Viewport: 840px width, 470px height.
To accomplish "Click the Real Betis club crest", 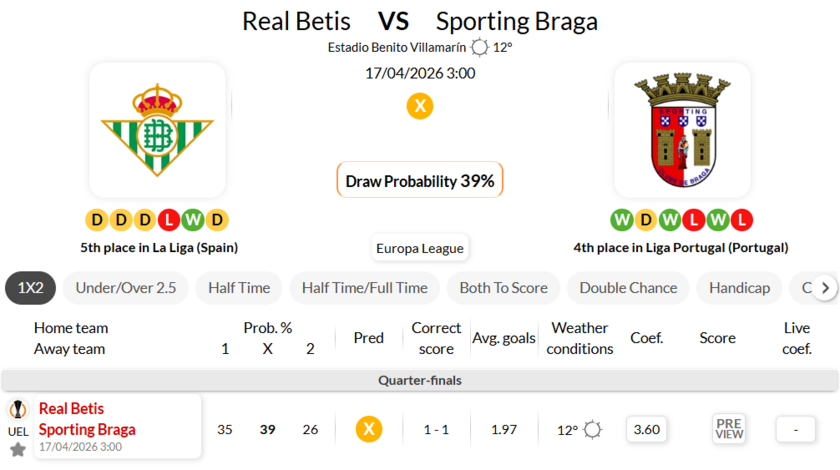I will pyautogui.click(x=157, y=130).
